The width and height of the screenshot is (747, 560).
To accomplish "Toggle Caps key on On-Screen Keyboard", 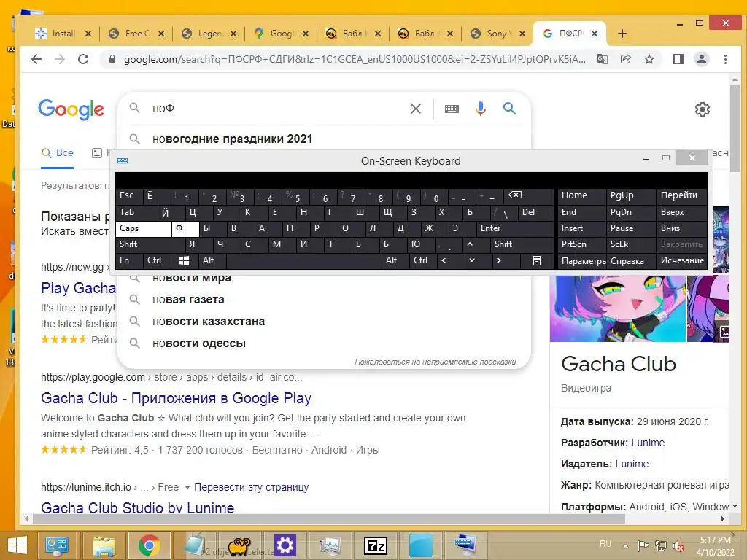I will (144, 228).
